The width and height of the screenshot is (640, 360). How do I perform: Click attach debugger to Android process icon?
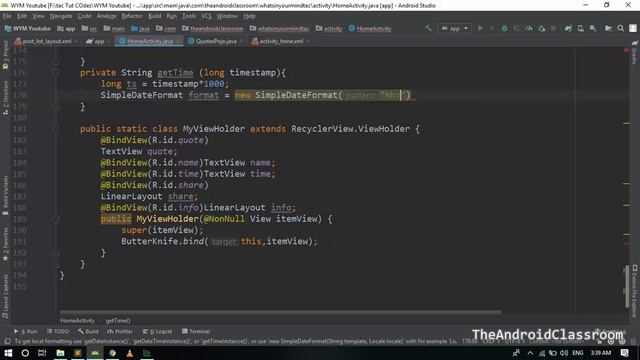pyautogui.click(x=542, y=28)
